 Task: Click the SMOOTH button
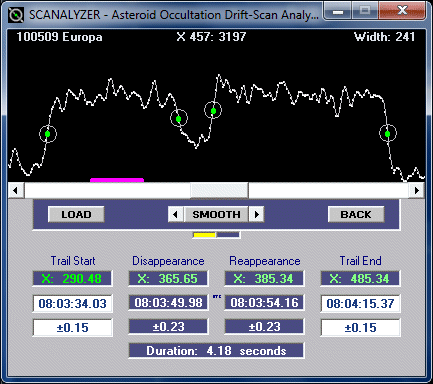pyautogui.click(x=216, y=214)
